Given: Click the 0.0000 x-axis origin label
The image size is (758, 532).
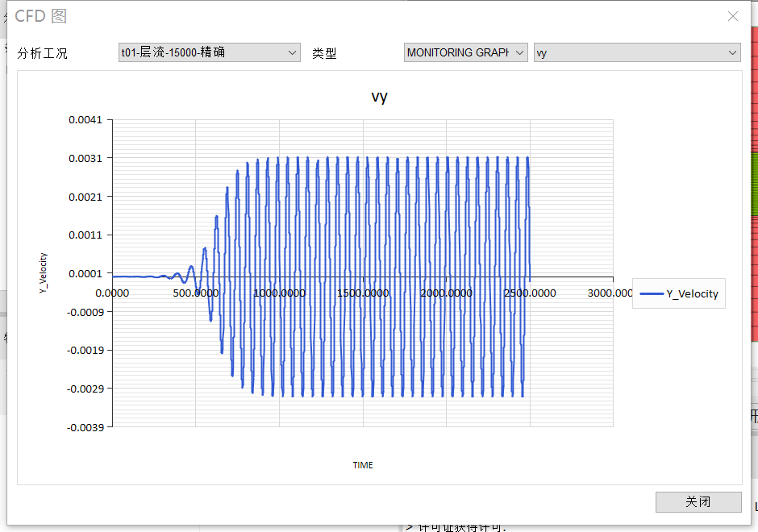Looking at the screenshot, I should click(113, 293).
